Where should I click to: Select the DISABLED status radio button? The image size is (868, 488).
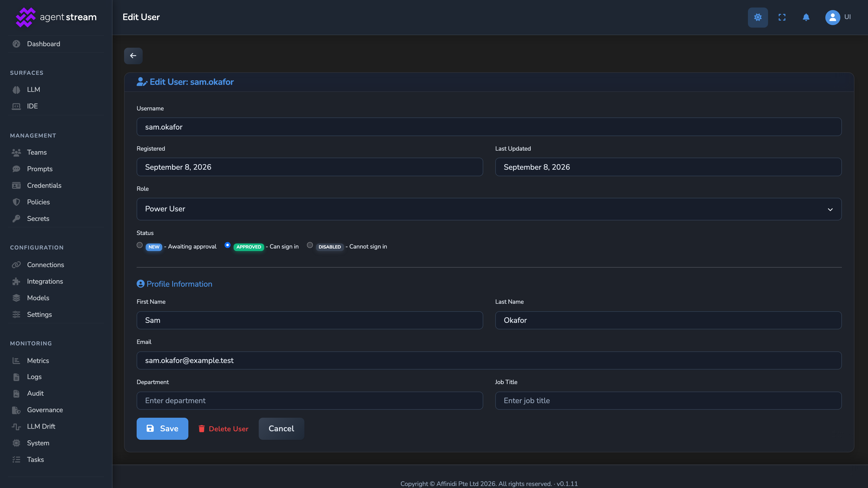tap(310, 245)
